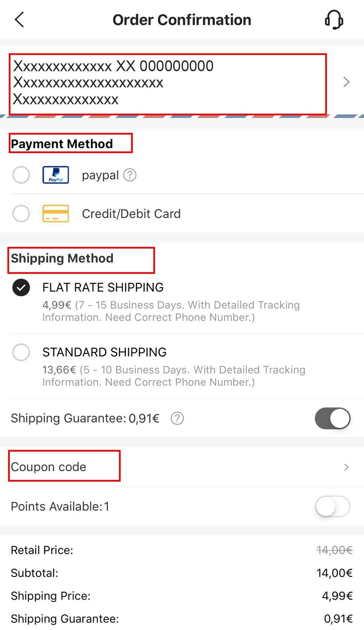Image resolution: width=364 pixels, height=630 pixels.
Task: Select Credit/Debit Card radio button
Action: click(21, 213)
